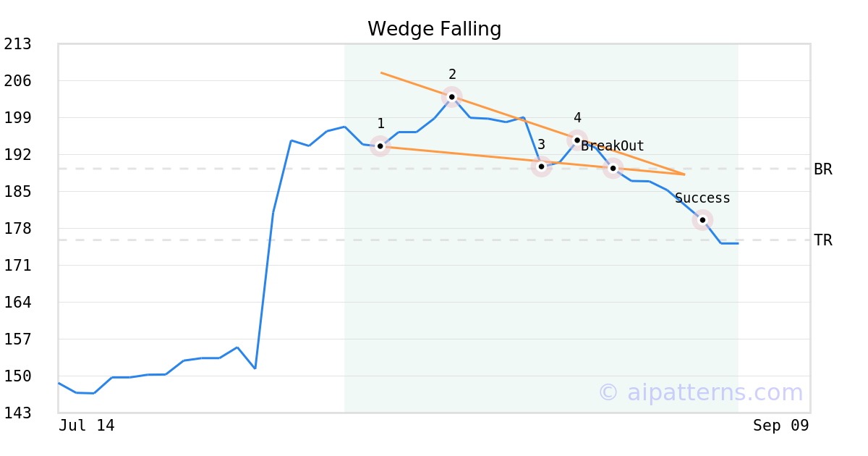Click the 213 price axis label
This screenshot has height=456, width=868.
click(18, 44)
